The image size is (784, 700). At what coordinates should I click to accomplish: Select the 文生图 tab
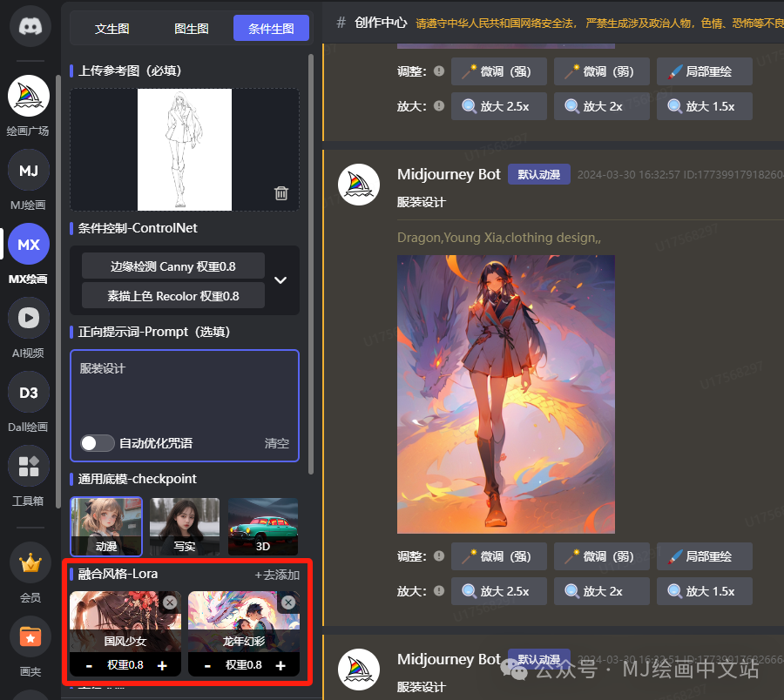coord(112,28)
